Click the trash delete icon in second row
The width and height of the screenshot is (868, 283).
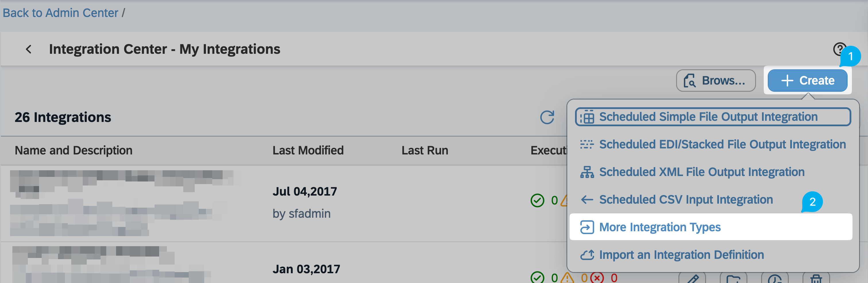[816, 278]
